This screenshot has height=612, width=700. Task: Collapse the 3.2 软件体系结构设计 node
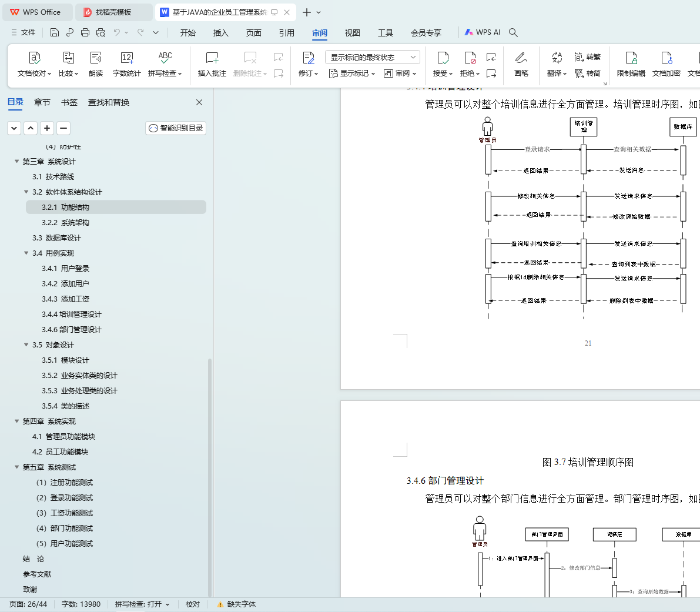26,192
